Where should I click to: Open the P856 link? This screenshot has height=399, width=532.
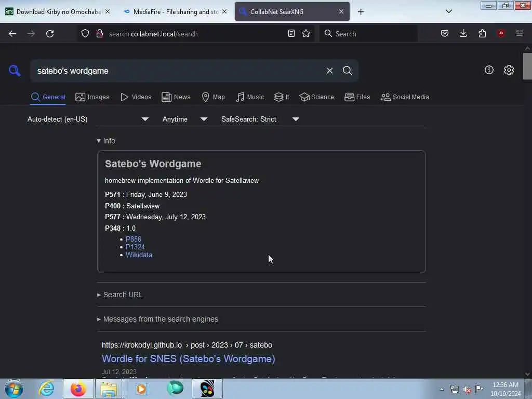pyautogui.click(x=134, y=239)
